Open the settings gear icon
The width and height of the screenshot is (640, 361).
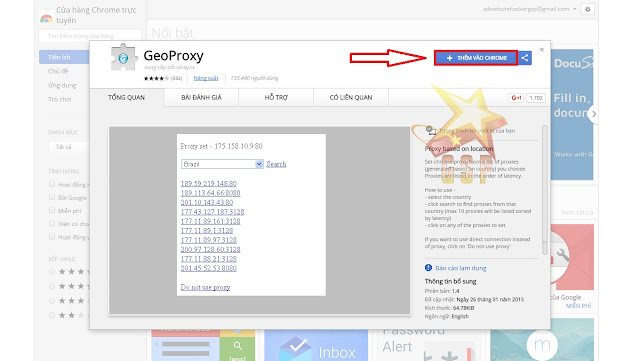coord(588,9)
